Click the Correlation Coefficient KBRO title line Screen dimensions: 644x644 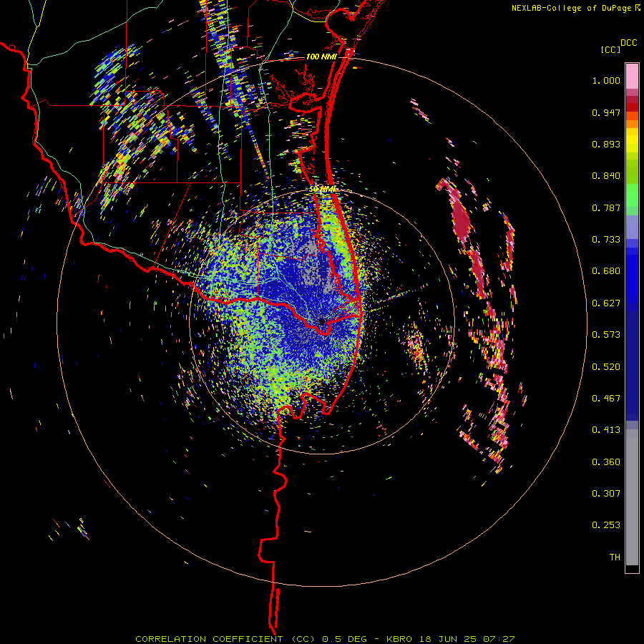325,639
